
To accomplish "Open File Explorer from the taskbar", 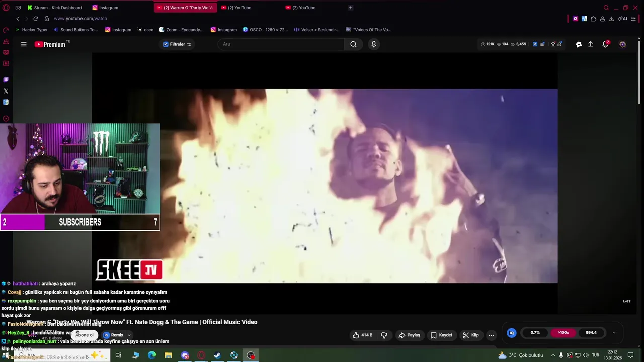I will pos(168,355).
